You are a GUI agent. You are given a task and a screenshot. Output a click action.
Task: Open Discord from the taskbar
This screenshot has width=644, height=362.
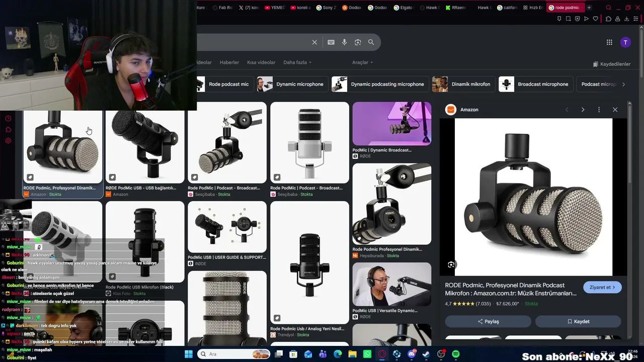tap(412, 354)
